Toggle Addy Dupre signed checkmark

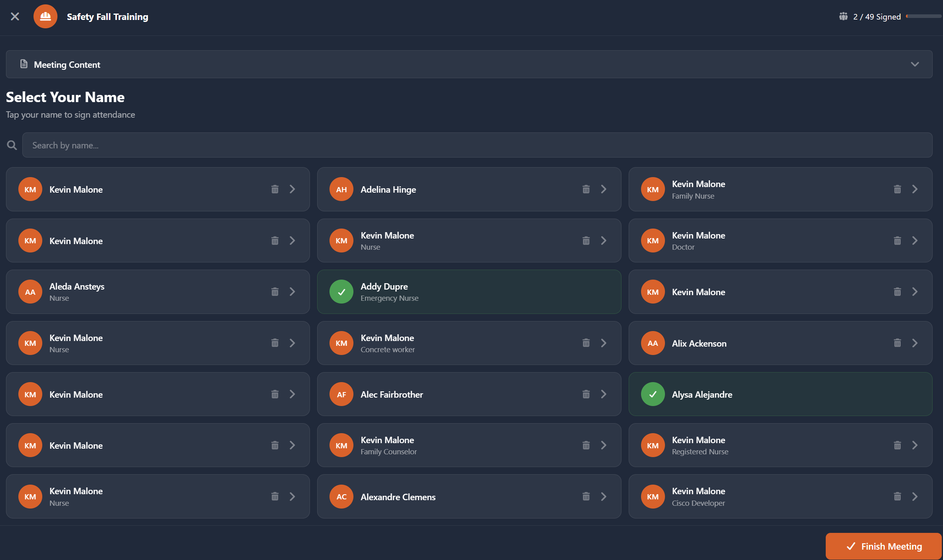pyautogui.click(x=341, y=292)
